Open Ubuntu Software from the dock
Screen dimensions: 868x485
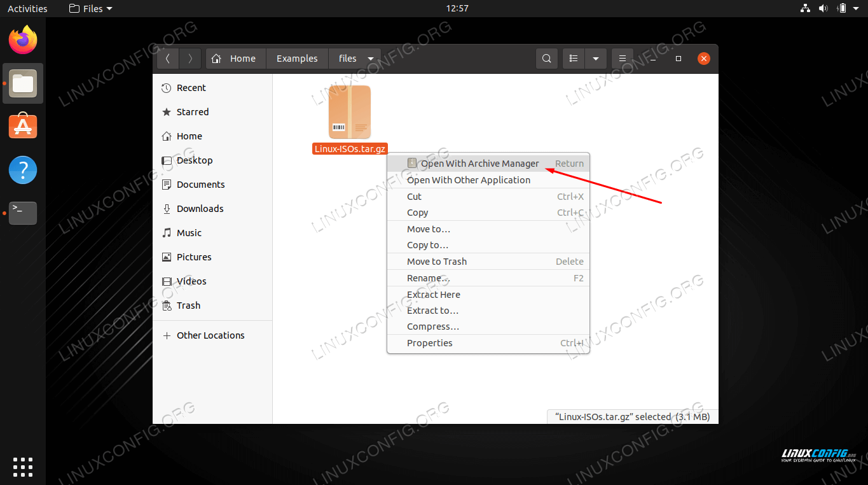23,127
